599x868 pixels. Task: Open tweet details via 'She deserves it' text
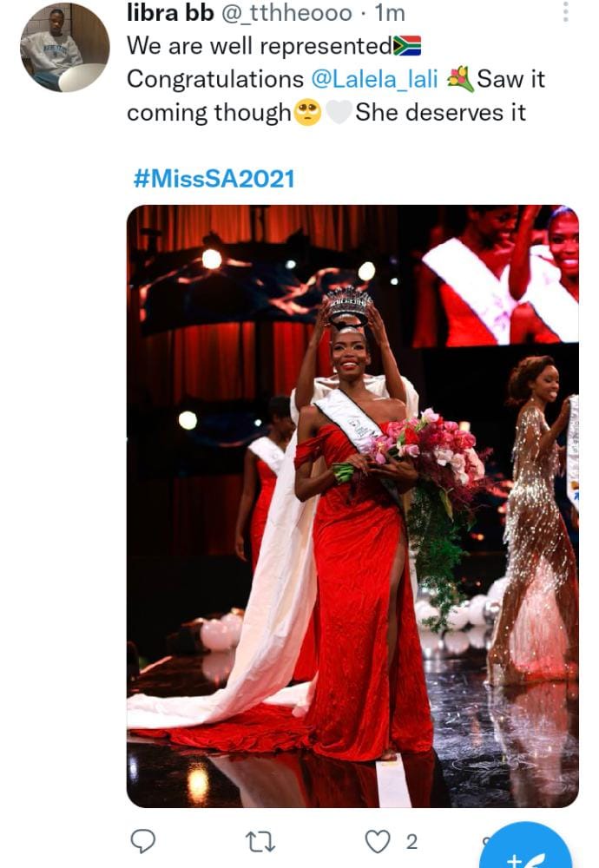[x=441, y=112]
